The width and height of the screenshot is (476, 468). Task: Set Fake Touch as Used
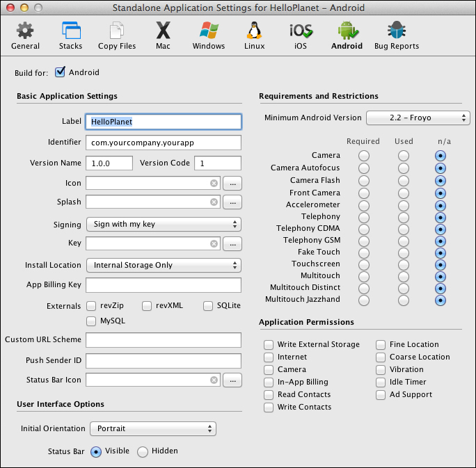point(404,253)
